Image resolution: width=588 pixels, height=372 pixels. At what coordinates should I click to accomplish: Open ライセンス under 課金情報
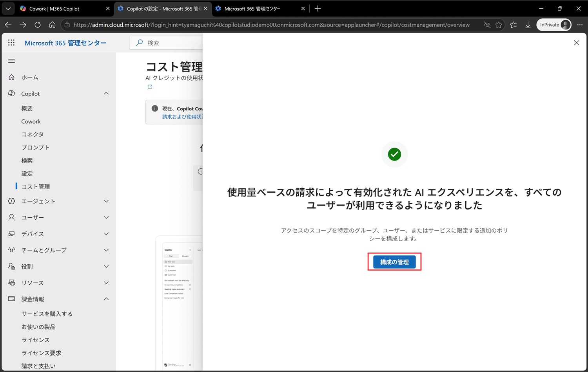coord(36,340)
